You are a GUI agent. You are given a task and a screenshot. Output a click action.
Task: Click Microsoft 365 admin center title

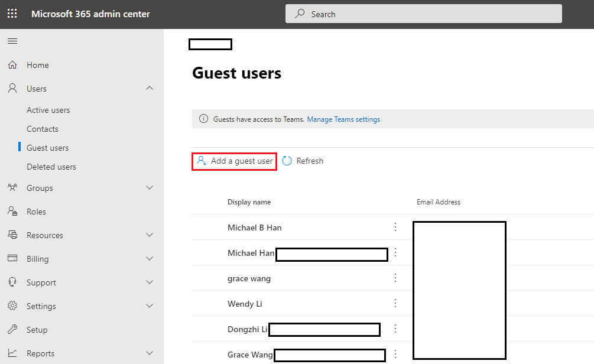click(x=90, y=14)
